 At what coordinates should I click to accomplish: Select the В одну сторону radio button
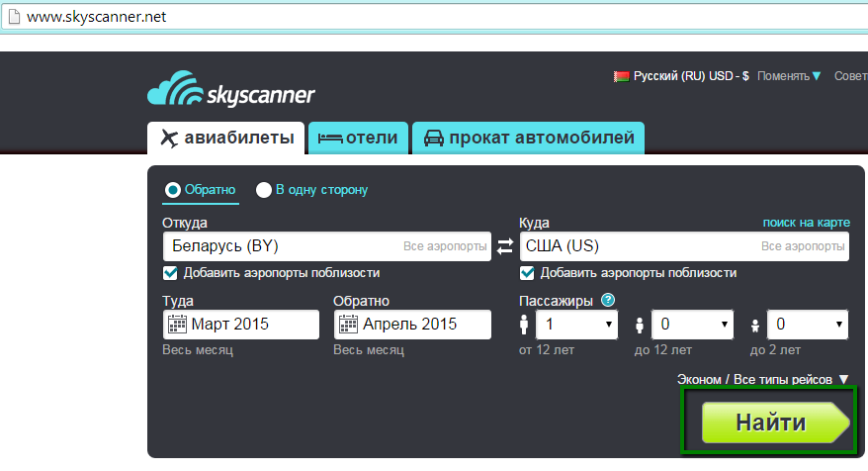[x=264, y=190]
